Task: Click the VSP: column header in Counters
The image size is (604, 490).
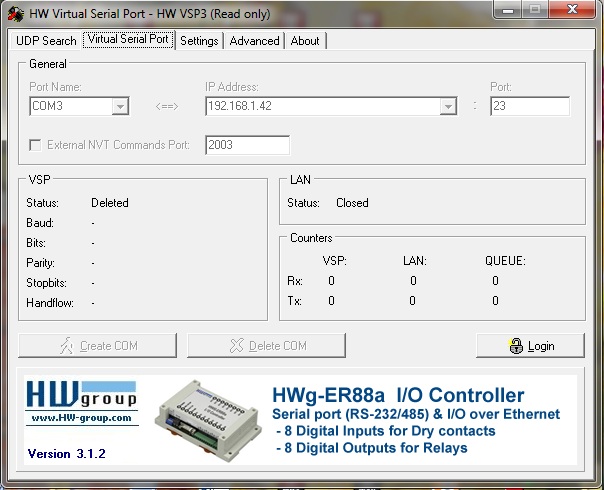Action: point(335,261)
